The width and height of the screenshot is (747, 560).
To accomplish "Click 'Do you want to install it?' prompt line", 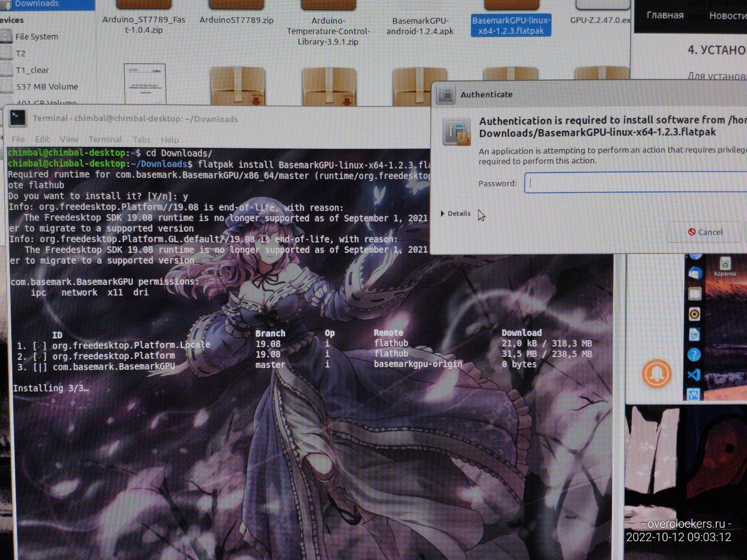I will [98, 196].
